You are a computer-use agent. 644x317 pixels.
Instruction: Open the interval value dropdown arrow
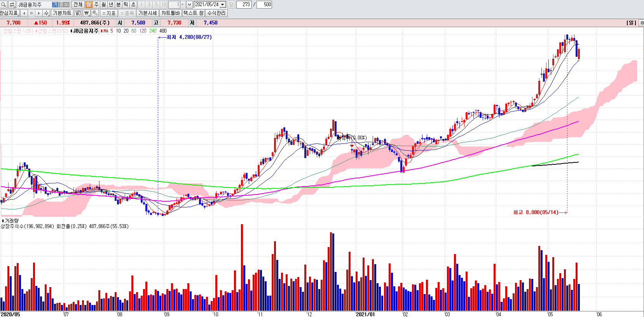(183, 5)
